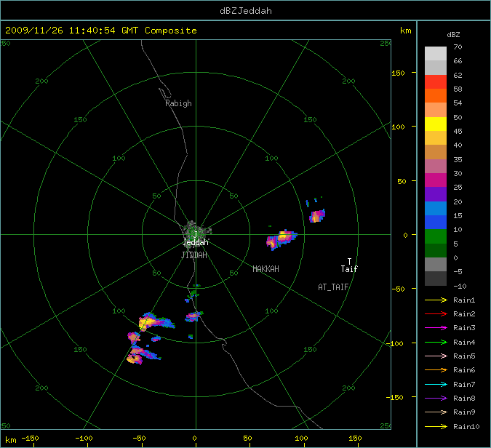Select the bright yellow 45–50 dBZ swatch
This screenshot has height=448, width=491.
tap(436, 124)
